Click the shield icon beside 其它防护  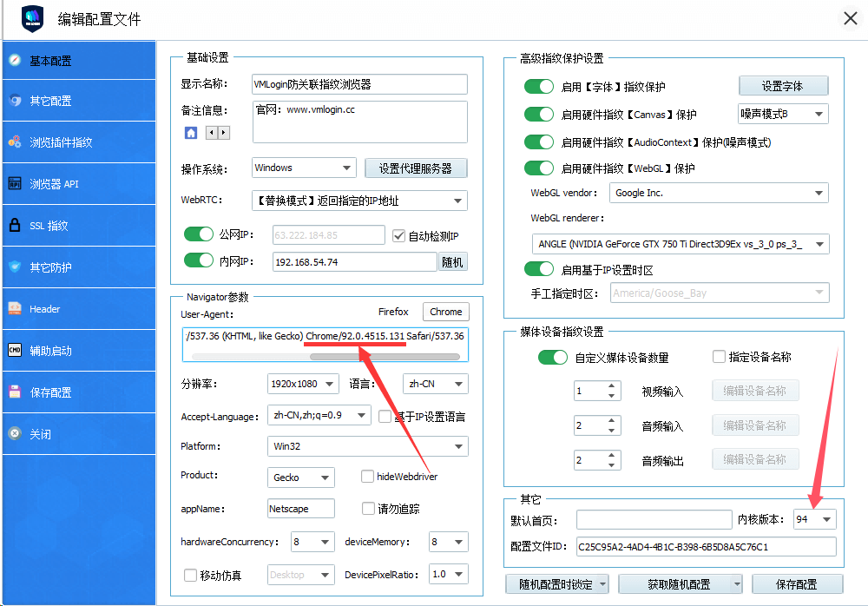[15, 267]
